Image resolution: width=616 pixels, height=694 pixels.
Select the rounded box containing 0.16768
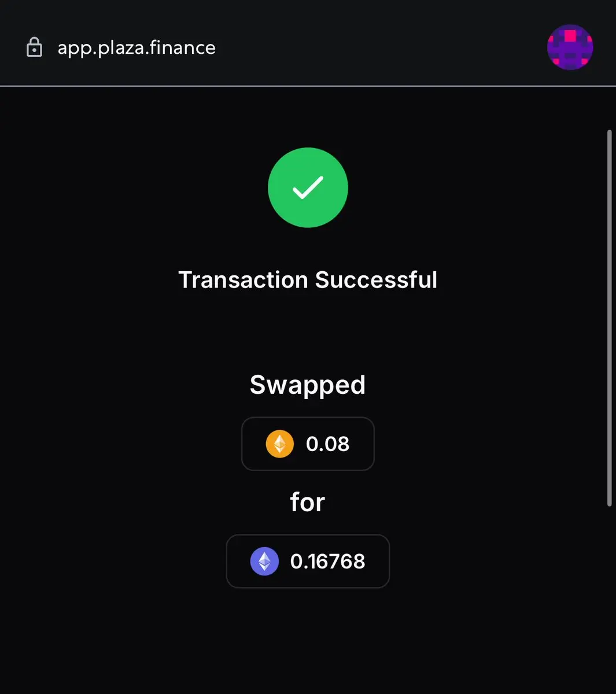[308, 561]
